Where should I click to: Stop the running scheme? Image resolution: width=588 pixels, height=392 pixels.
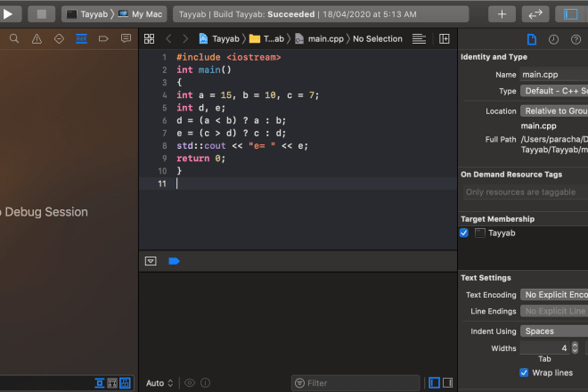pos(42,14)
